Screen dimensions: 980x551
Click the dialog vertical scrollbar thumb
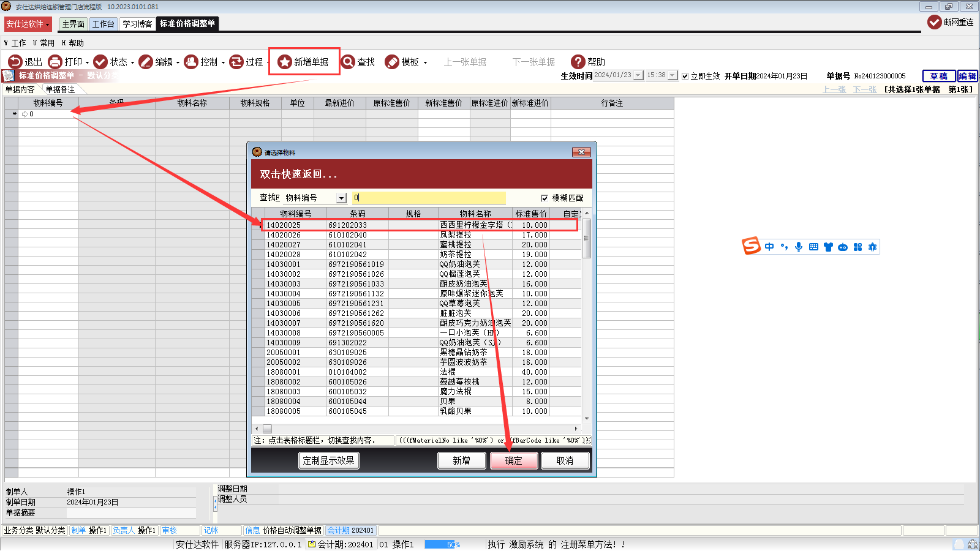pos(586,238)
